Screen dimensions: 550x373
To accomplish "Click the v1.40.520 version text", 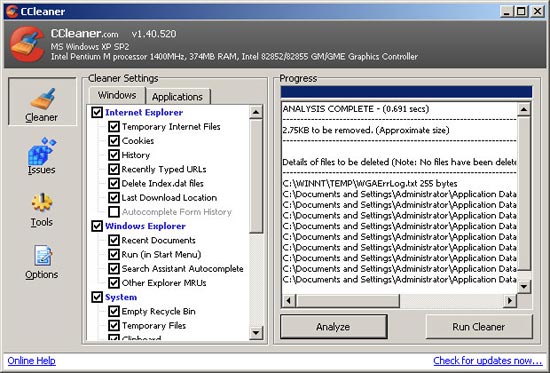I will 154,34.
